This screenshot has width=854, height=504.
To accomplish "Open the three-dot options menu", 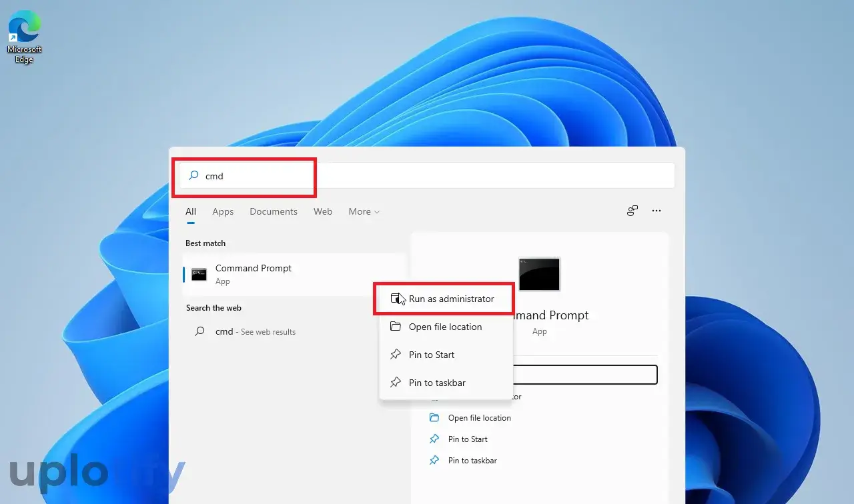I will (657, 211).
